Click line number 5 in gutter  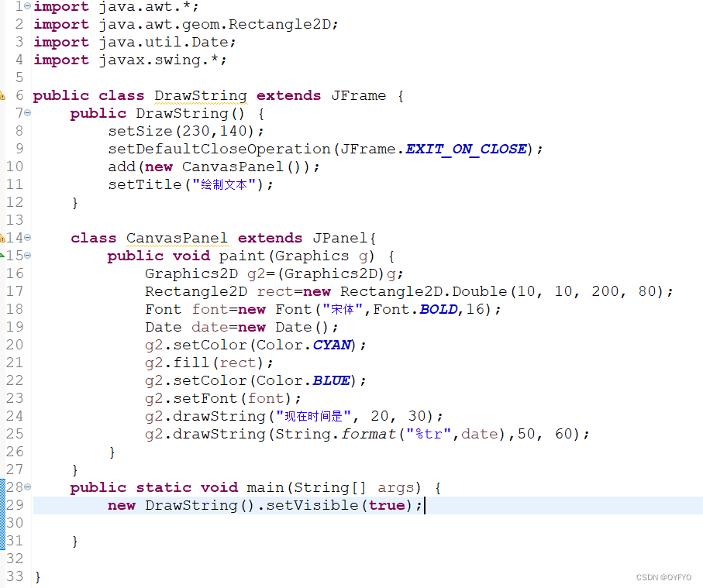click(19, 77)
